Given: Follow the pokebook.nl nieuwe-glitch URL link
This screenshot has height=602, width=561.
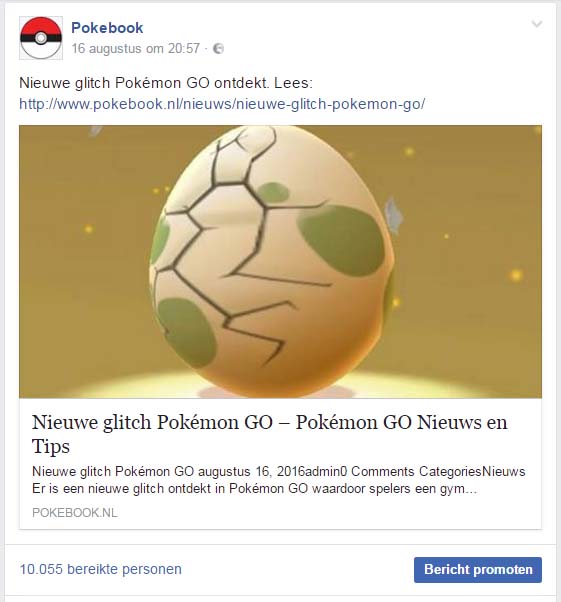Looking at the screenshot, I should pos(222,104).
